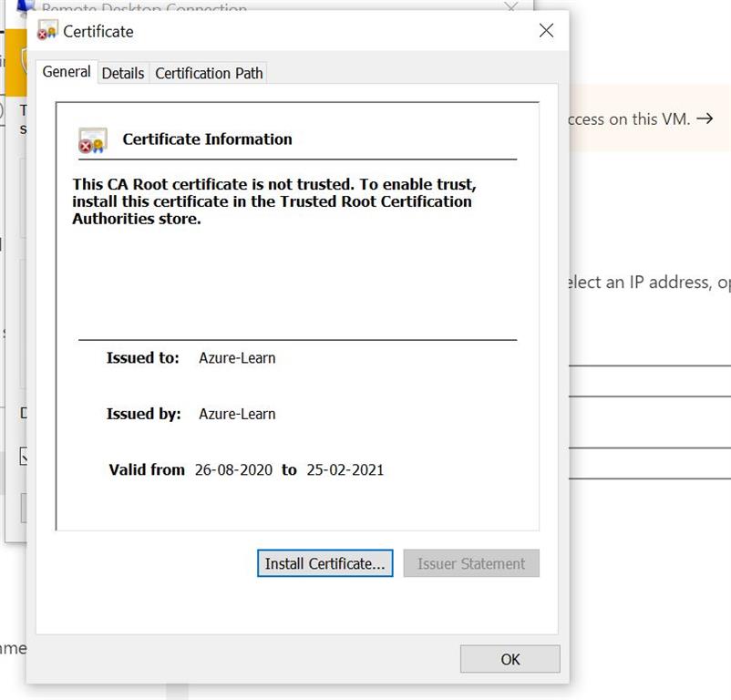The image size is (731, 700).
Task: Click the Install Certificate button
Action: pos(324,563)
